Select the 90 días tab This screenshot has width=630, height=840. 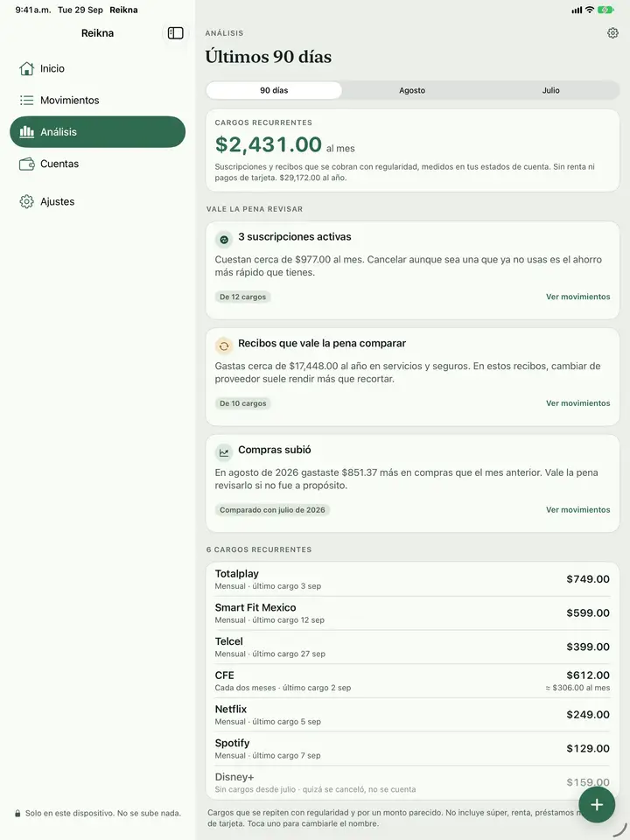point(274,90)
